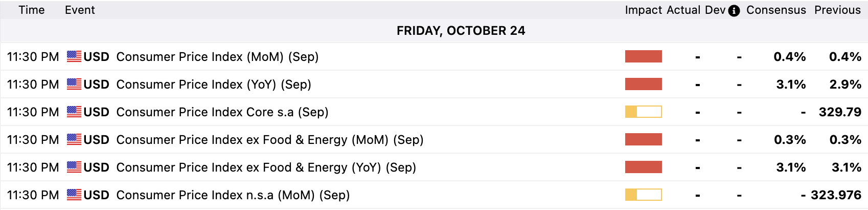Open Consumer Price Index Core s.a (Sep)
Image resolution: width=868 pixels, height=210 pixels.
pos(222,112)
